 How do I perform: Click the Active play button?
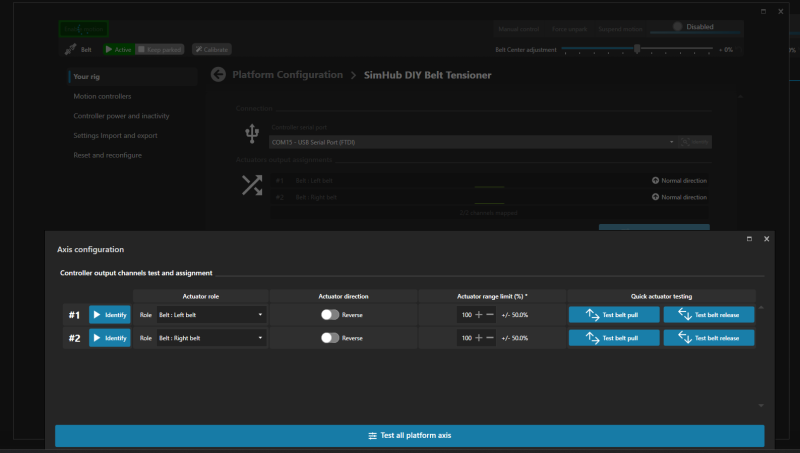118,49
